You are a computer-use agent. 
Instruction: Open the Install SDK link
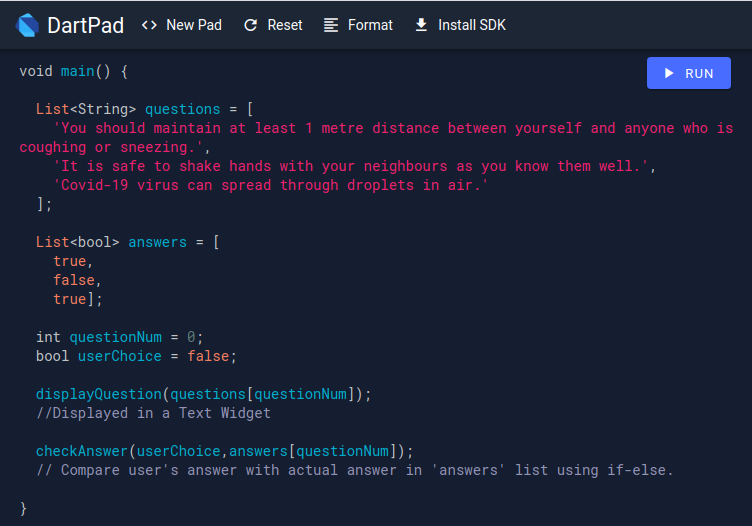tap(472, 25)
